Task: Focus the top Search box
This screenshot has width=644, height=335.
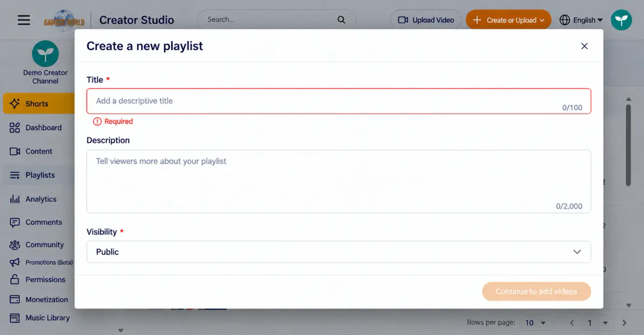Action: [x=276, y=20]
